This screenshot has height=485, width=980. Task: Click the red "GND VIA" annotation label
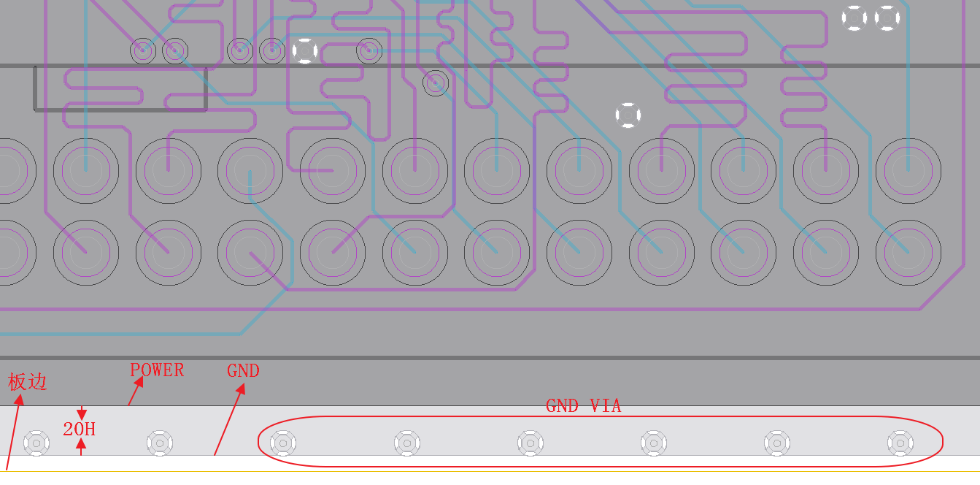(x=583, y=406)
